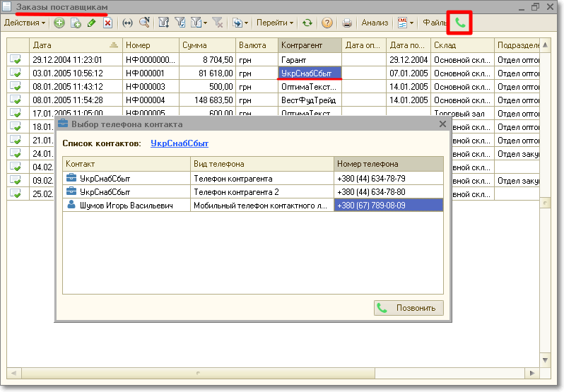Click the Файлы toolbar item

pyautogui.click(x=434, y=23)
